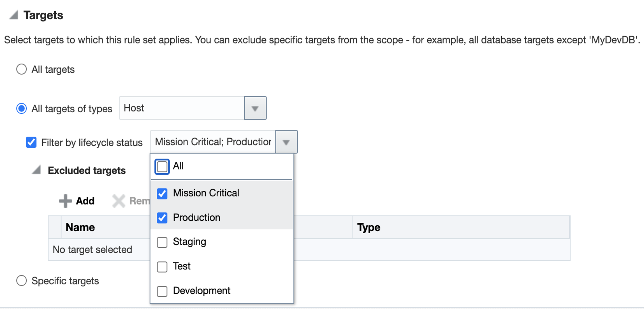Click the lifecycle status value field
This screenshot has height=309, width=644.
coord(213,142)
